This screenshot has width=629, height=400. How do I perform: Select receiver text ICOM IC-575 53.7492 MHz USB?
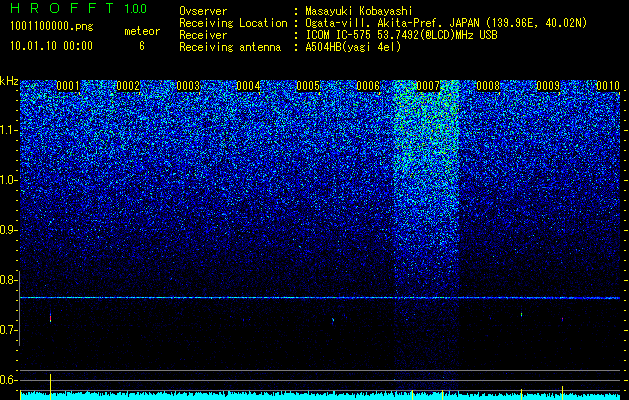pos(401,35)
